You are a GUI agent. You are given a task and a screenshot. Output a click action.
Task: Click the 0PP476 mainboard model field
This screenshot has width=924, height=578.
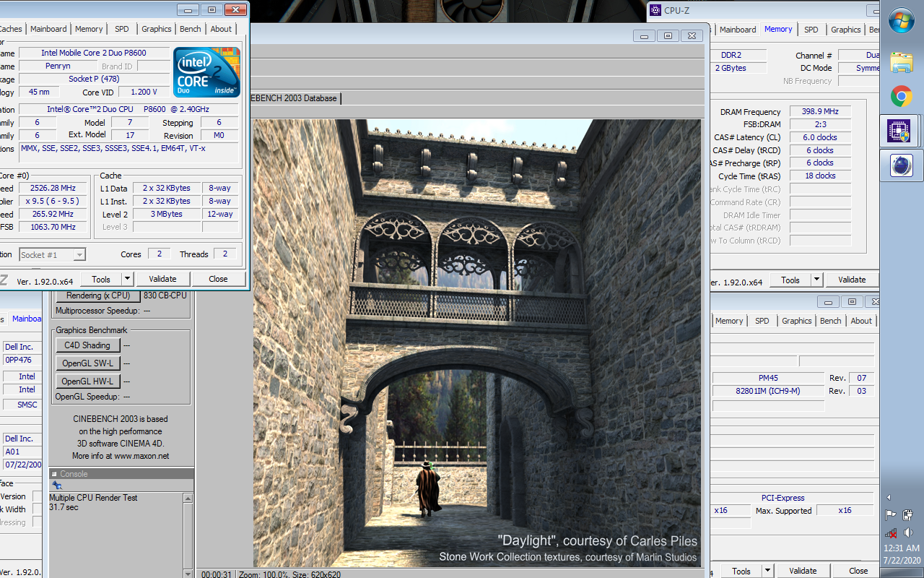[22, 360]
